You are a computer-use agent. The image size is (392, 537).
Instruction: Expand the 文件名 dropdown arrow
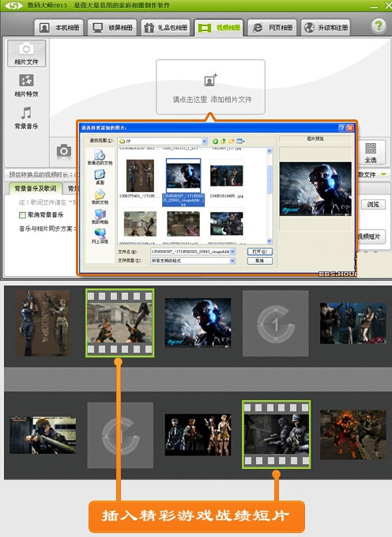click(232, 251)
